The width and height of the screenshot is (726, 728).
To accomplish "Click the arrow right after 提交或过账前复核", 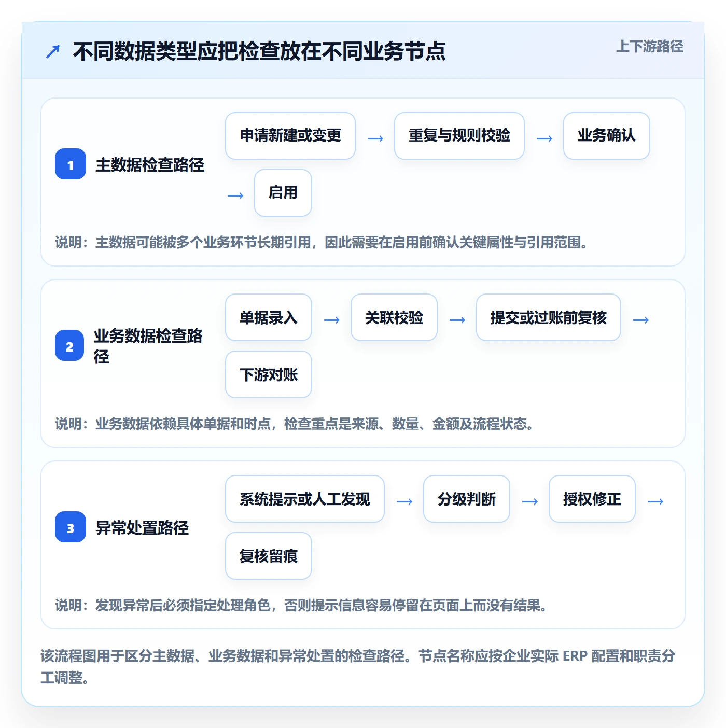I will click(x=641, y=320).
